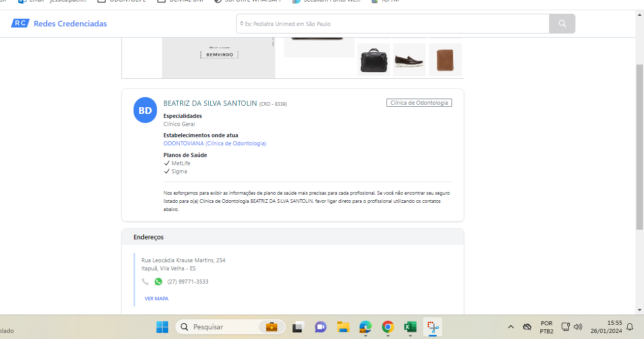Click the phone handset icon
The height and width of the screenshot is (339, 644).
145,282
